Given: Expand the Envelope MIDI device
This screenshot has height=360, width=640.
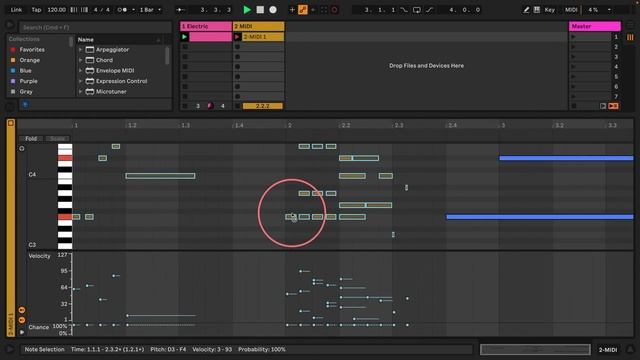Looking at the screenshot, I should [80, 71].
